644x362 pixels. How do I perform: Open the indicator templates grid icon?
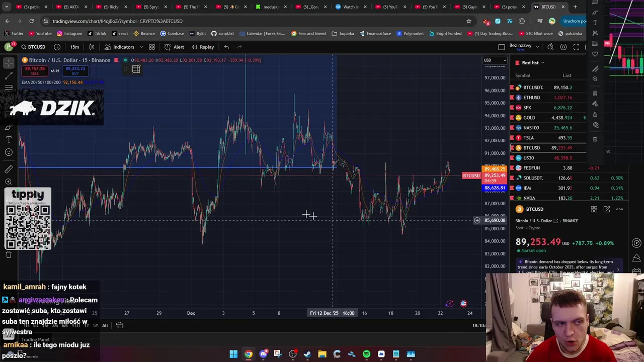[151, 47]
